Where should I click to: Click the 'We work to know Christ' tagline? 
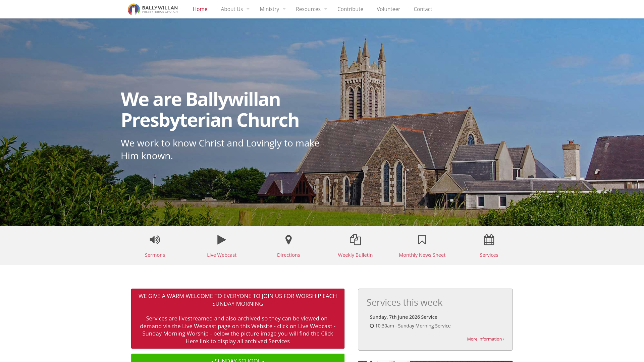point(220,149)
